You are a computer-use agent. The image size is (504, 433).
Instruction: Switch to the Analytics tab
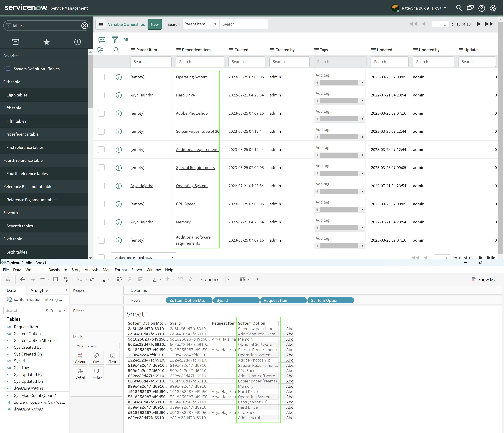click(x=40, y=291)
